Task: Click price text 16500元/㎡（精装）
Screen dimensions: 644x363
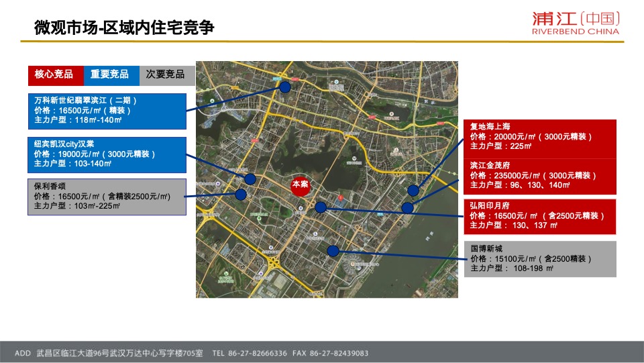Action: (95, 111)
